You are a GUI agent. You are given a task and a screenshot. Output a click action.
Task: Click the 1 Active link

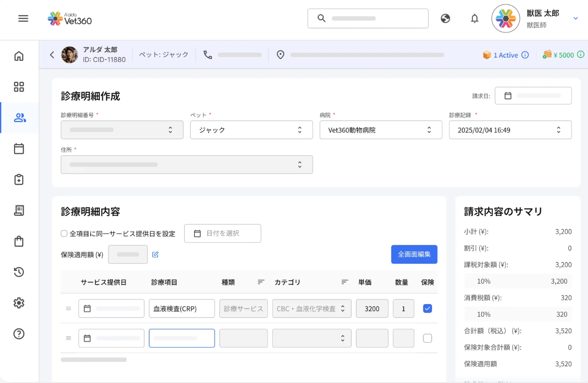click(505, 55)
